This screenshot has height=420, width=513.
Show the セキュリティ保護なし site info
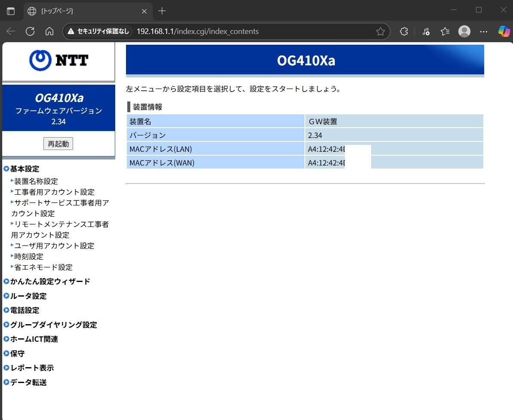[x=98, y=31]
